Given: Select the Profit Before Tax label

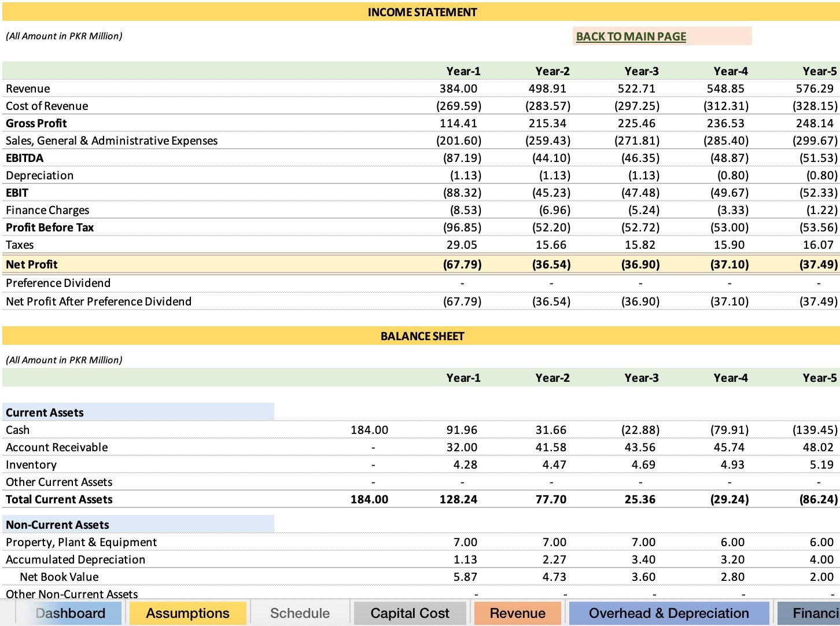Looking at the screenshot, I should click(50, 227).
